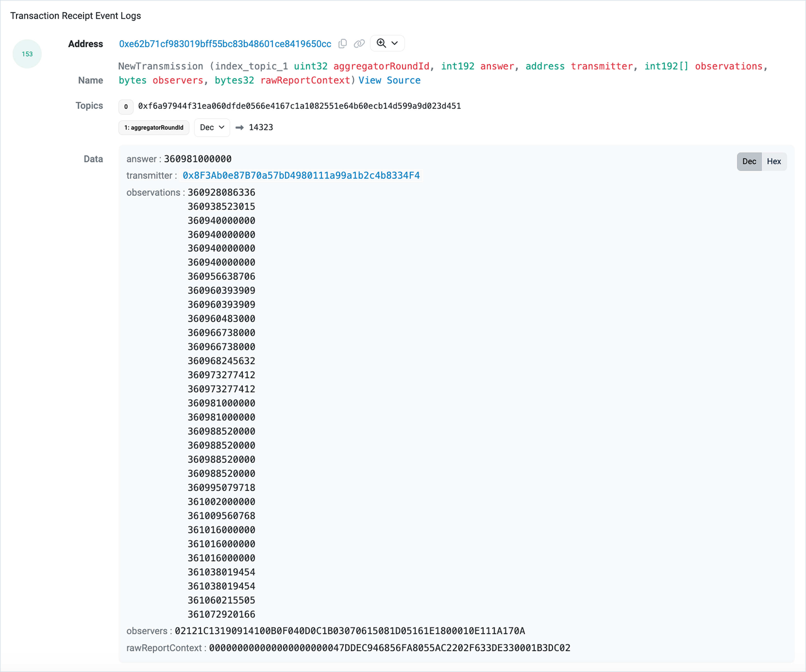Click the View Source link
Screen dimensions: 806x672
coord(389,80)
